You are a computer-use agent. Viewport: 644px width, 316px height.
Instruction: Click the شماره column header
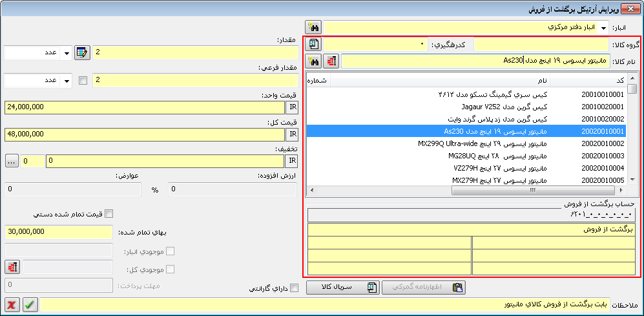coord(318,79)
